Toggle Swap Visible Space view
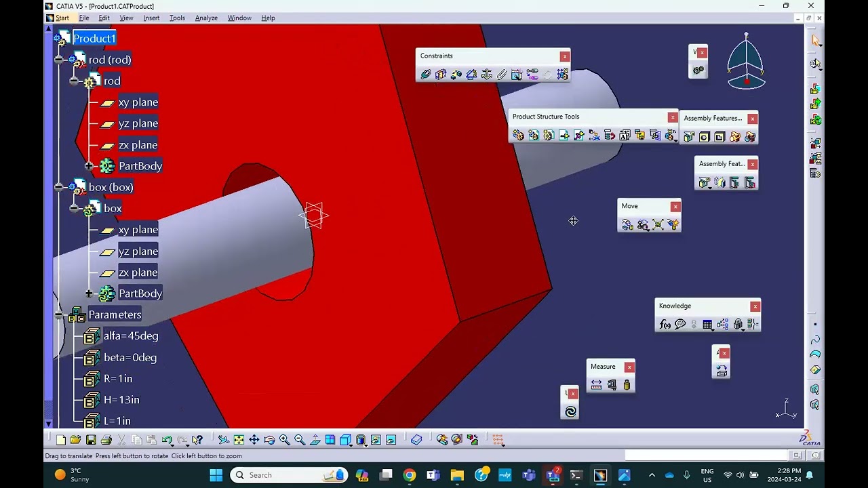This screenshot has height=488, width=868. point(391,440)
